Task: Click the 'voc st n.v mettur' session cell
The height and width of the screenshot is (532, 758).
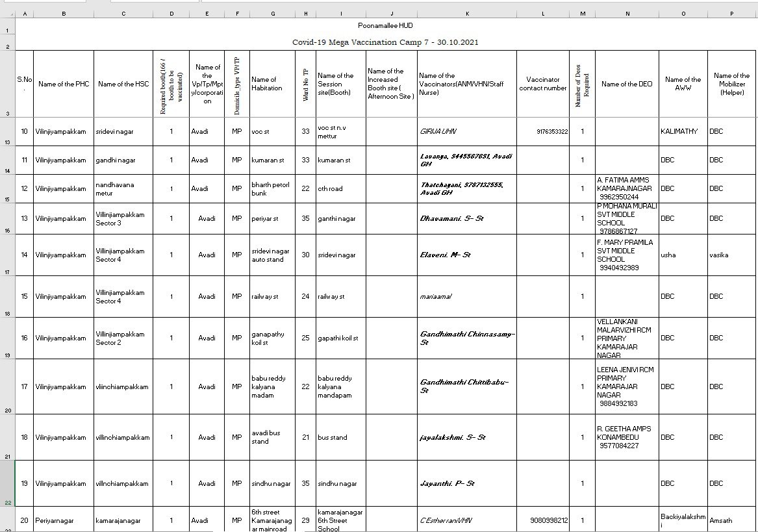Action: pyautogui.click(x=341, y=132)
